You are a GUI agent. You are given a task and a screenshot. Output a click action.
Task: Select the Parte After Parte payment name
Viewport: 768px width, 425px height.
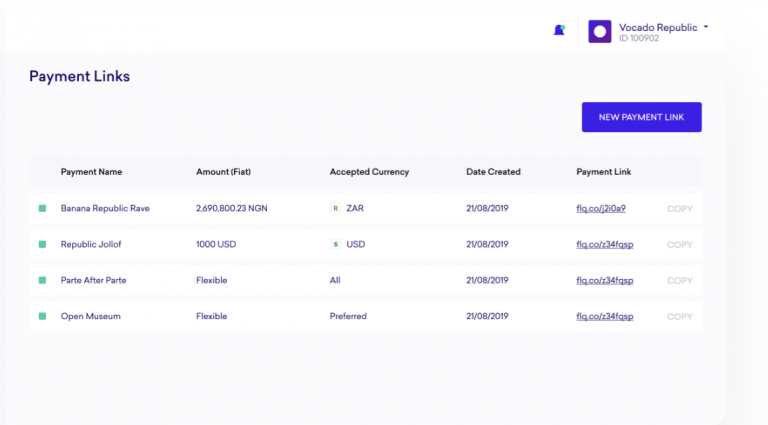(94, 280)
